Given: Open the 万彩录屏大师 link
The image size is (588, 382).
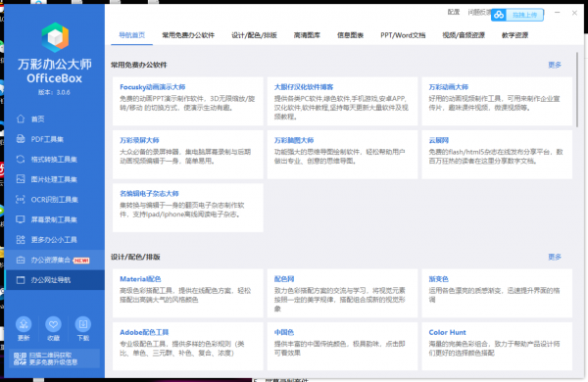Looking at the screenshot, I should 139,140.
